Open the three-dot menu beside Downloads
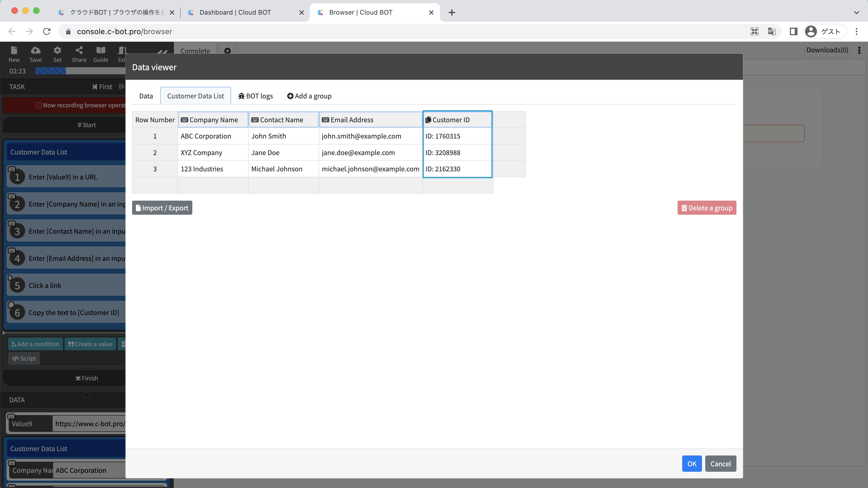This screenshot has height=488, width=868. pyautogui.click(x=859, y=50)
